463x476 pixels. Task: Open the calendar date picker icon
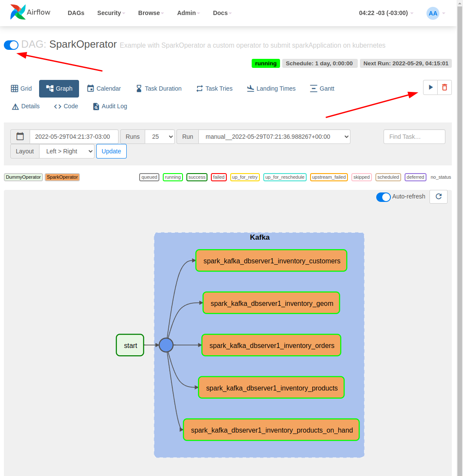click(x=20, y=136)
